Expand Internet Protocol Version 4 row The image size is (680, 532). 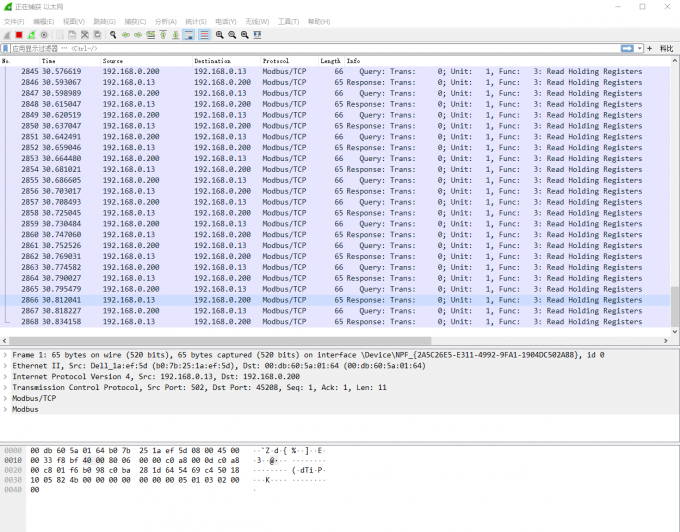click(5, 377)
